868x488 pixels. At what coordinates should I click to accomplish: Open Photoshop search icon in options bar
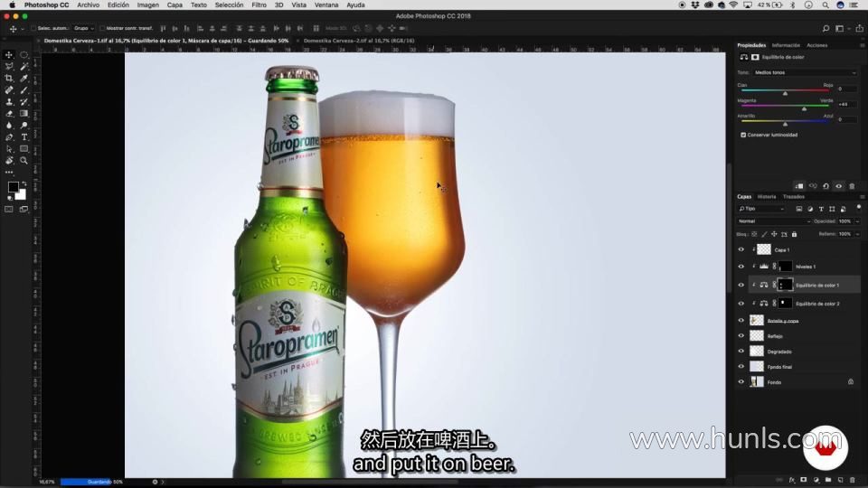coord(826,28)
